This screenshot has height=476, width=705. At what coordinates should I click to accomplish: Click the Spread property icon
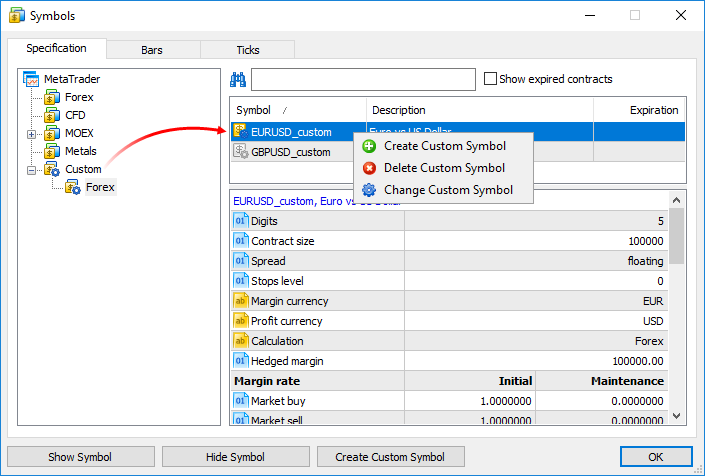[241, 261]
